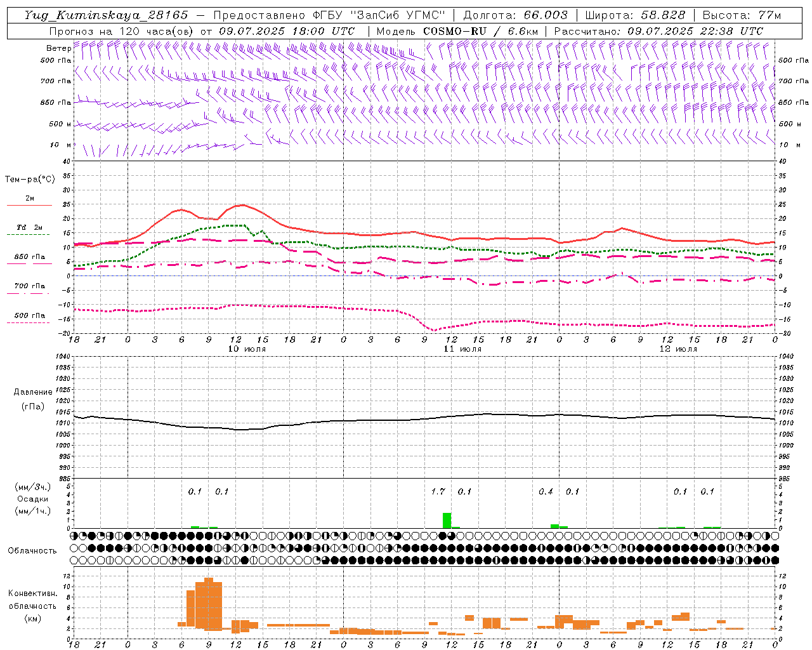
Task: Click the Давление pressure panel label
Action: [x=33, y=392]
